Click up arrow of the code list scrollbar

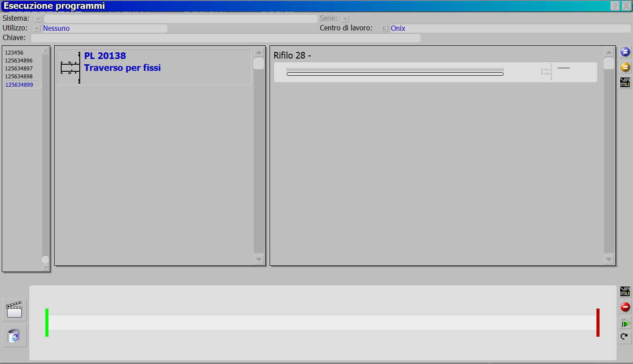(x=45, y=50)
